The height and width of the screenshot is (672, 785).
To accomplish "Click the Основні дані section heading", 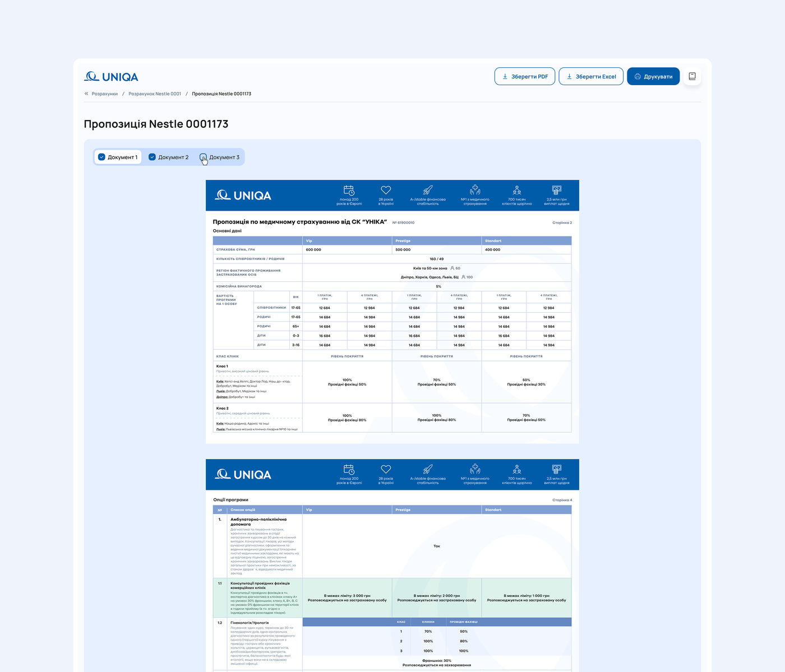I will point(227,231).
